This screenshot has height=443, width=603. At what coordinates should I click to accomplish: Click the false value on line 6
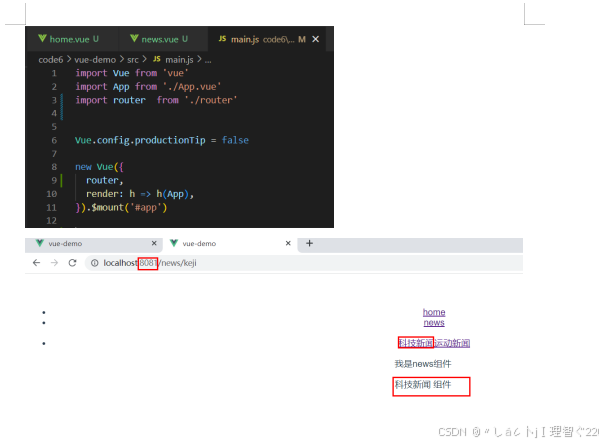235,140
